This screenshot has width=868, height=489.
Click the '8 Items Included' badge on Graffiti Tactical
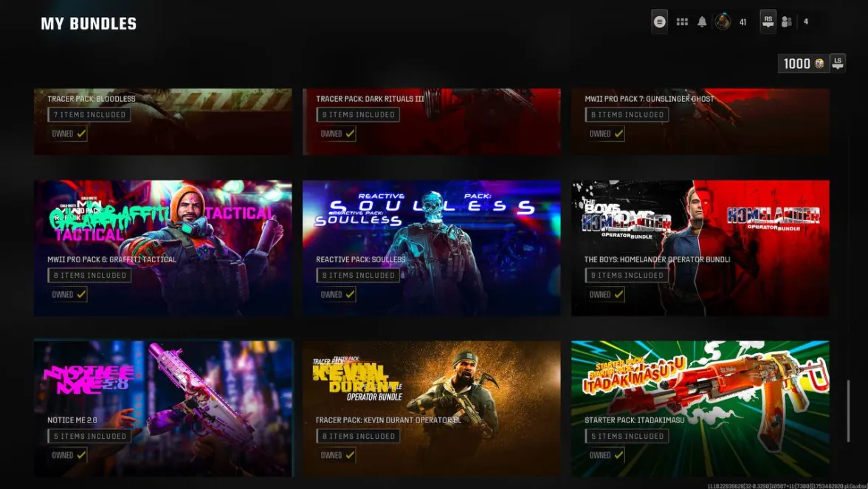[x=90, y=276]
